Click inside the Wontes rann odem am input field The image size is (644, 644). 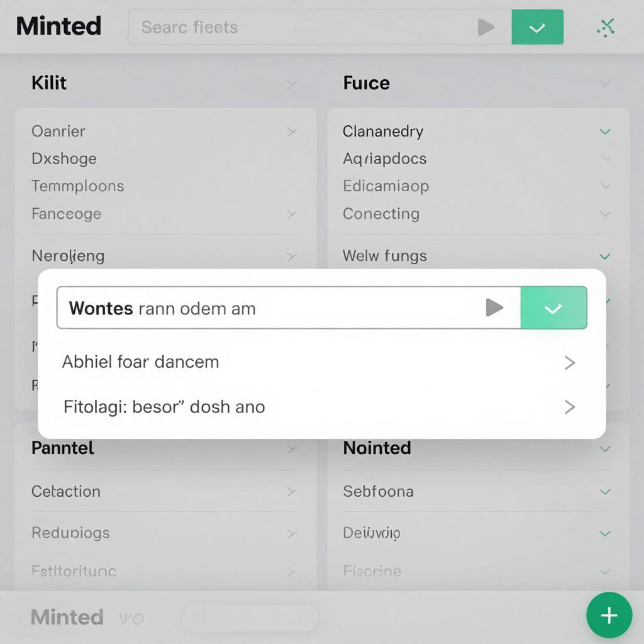tap(252, 308)
